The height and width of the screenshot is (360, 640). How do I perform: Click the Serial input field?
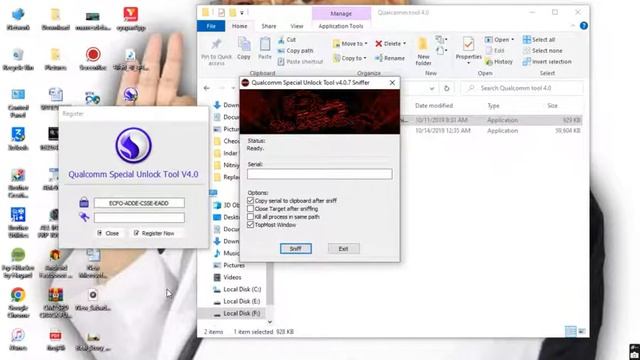320,174
